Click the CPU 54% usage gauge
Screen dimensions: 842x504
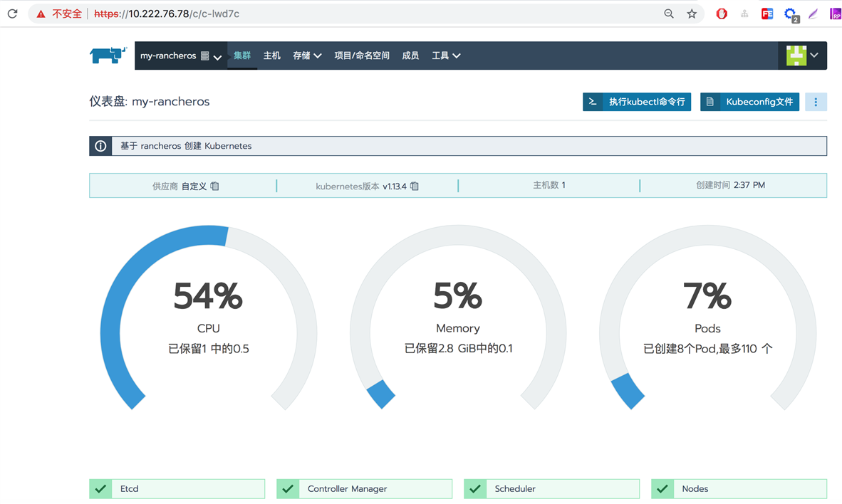(208, 317)
